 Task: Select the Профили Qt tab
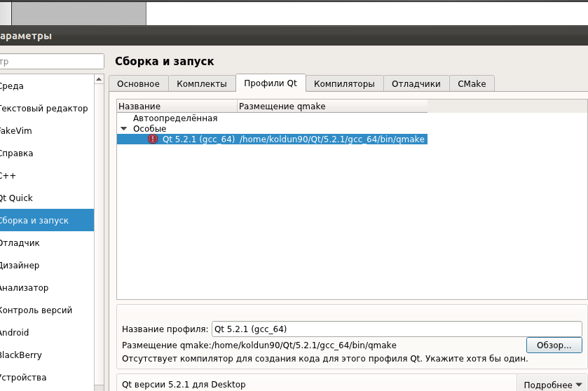pyautogui.click(x=271, y=83)
